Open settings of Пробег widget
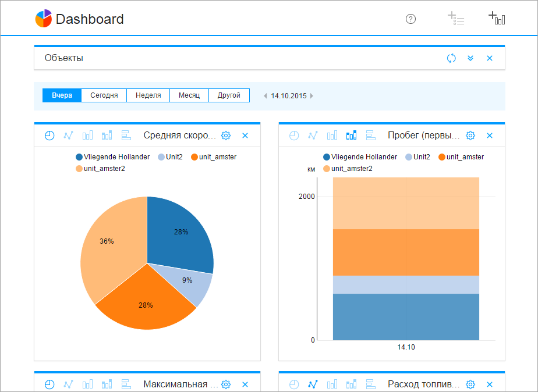This screenshot has height=392, width=538. [470, 136]
